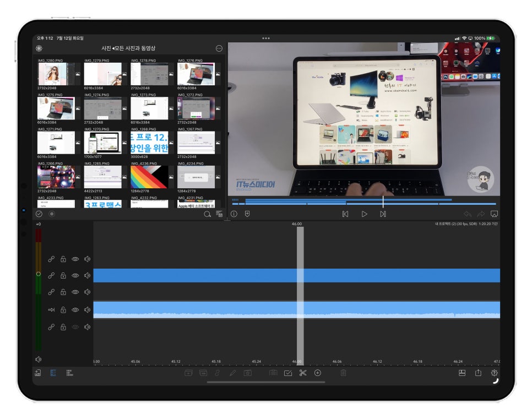
Task: Lock the main waveform track
Action: pos(63,310)
